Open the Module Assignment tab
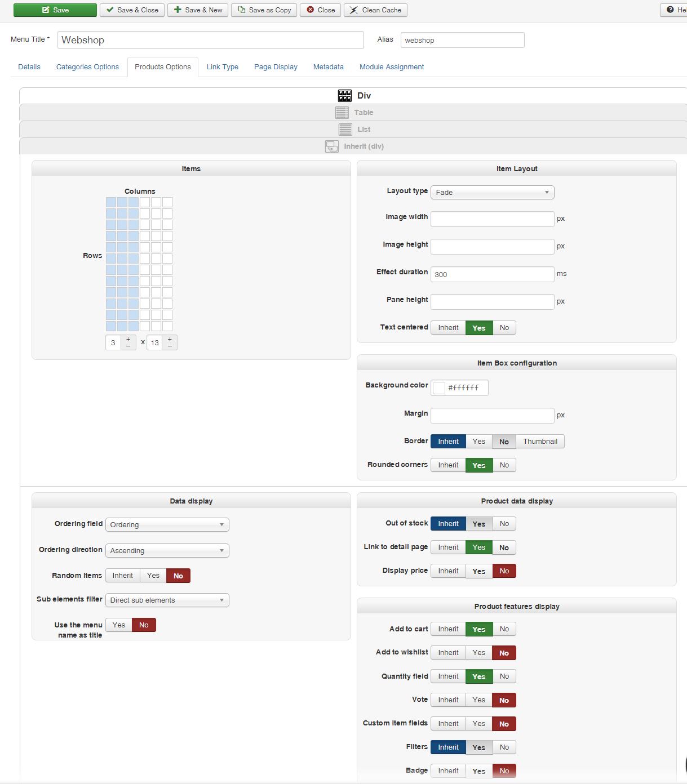This screenshot has height=784, width=687. (x=392, y=67)
